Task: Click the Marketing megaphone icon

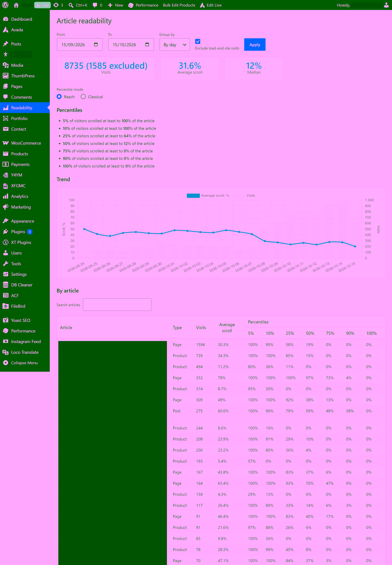Action: point(6,207)
